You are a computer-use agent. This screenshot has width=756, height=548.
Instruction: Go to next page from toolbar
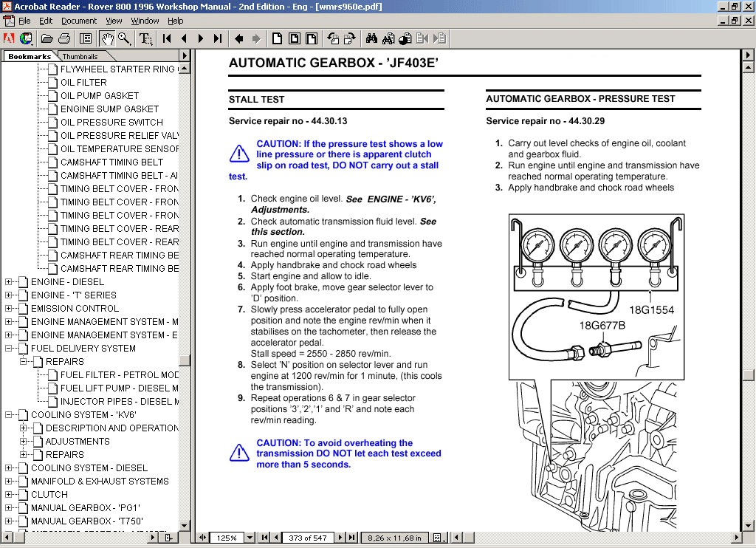(x=201, y=38)
